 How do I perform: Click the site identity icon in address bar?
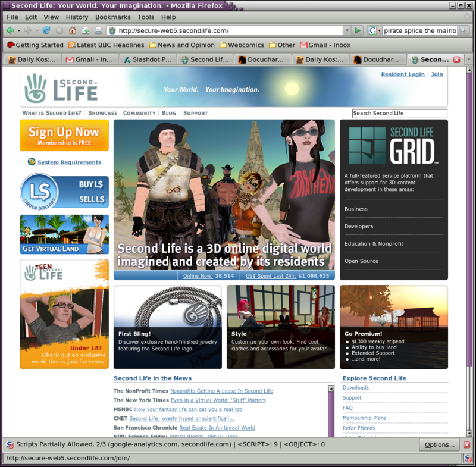[x=112, y=30]
